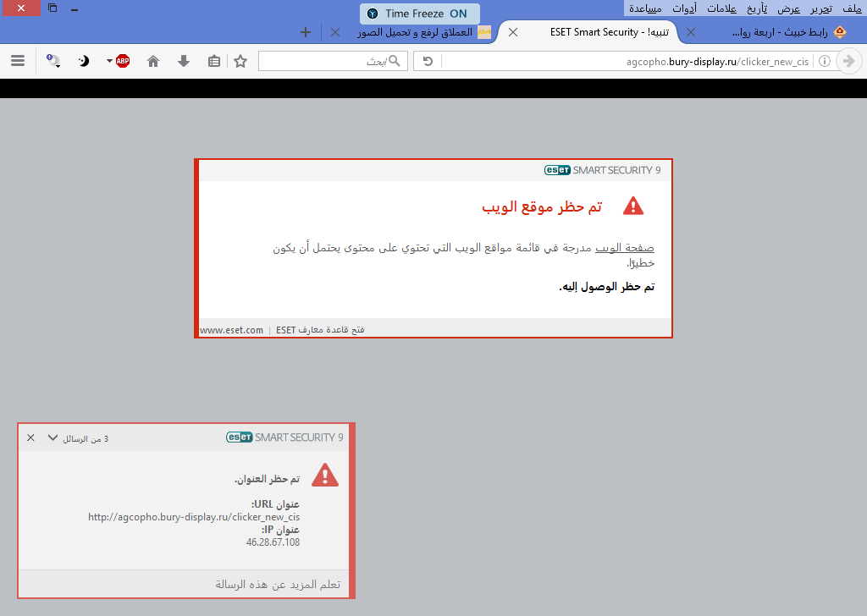Visit the www.eset.com link
This screenshot has height=616, width=867.
point(231,330)
